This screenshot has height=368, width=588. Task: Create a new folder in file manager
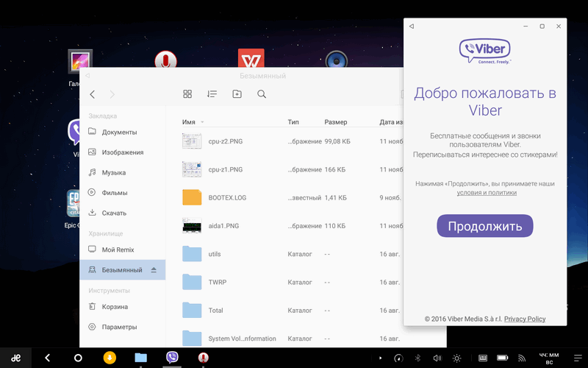coord(237,94)
